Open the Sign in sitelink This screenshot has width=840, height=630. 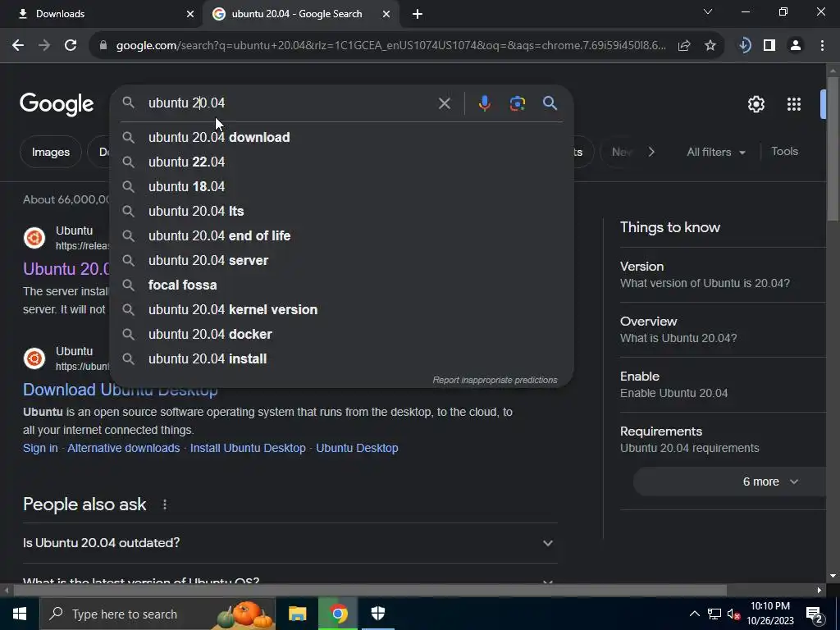click(40, 449)
